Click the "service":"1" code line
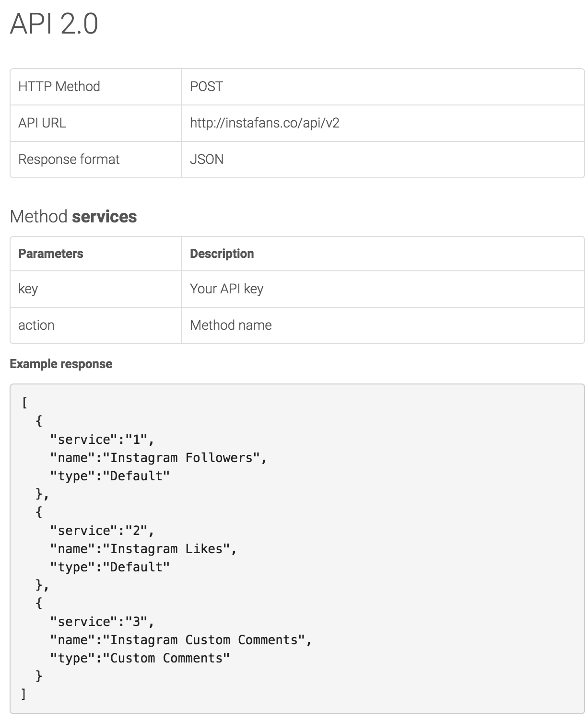 tap(102, 440)
